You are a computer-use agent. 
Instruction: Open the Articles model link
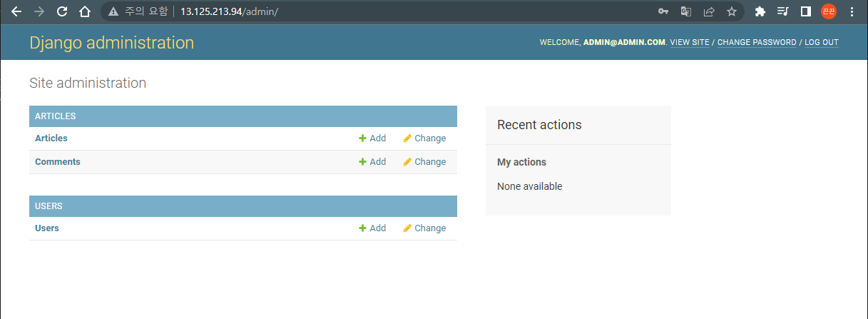[51, 138]
